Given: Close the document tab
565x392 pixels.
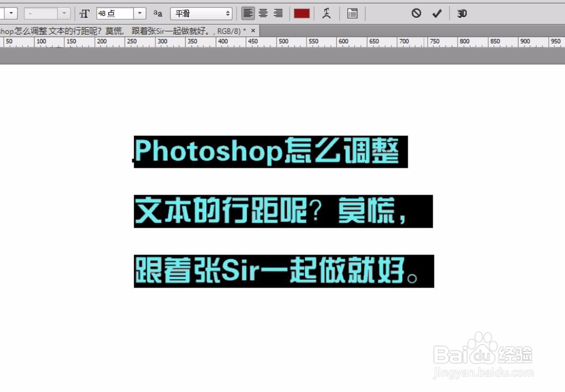Looking at the screenshot, I should click(x=253, y=31).
